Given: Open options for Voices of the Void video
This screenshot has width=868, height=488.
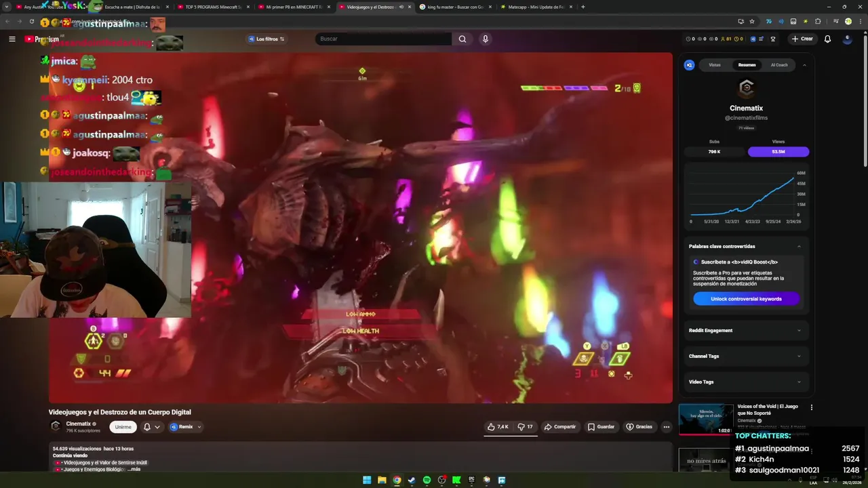Looking at the screenshot, I should point(811,407).
